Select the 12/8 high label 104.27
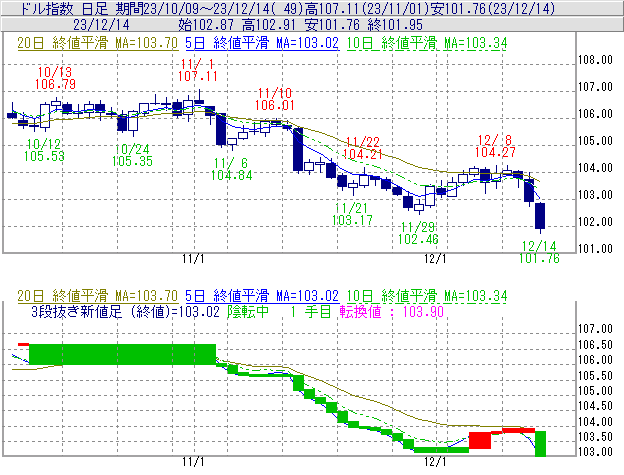Screen dimensions: 624x475 click(x=495, y=152)
